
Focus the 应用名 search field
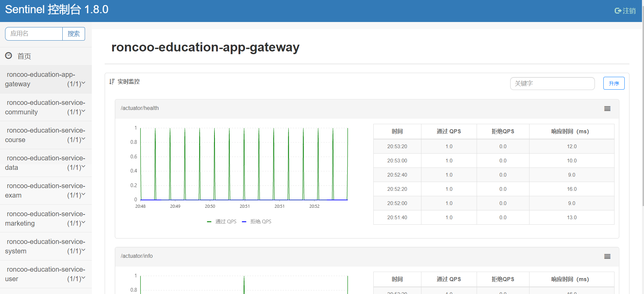(x=34, y=34)
